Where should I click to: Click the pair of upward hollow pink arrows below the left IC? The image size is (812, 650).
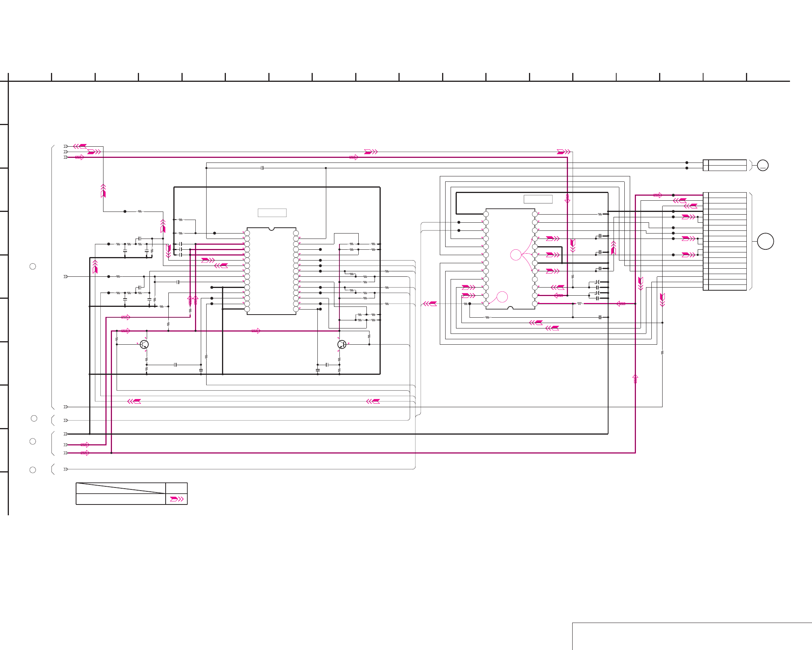coord(193,300)
